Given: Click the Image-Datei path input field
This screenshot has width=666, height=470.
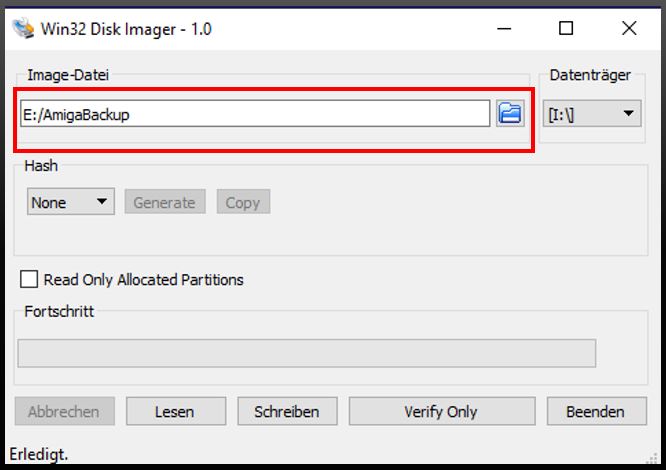Looking at the screenshot, I should tap(254, 114).
